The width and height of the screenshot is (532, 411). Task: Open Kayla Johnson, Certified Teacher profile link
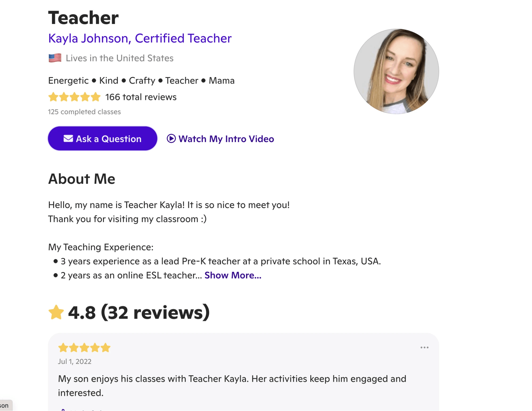pos(140,38)
